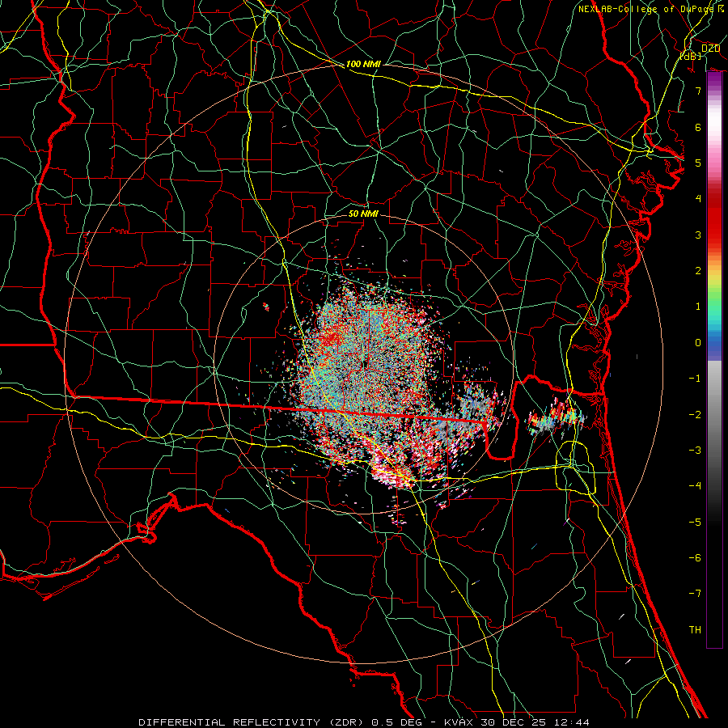The image size is (728, 728).
Task: Click the legend value "7"
Action: pos(698,91)
